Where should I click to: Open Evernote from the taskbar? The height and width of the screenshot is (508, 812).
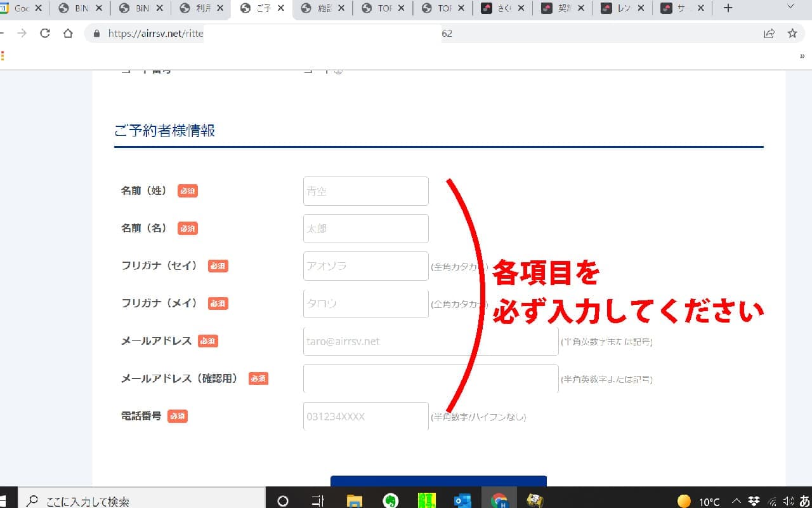pyautogui.click(x=391, y=500)
